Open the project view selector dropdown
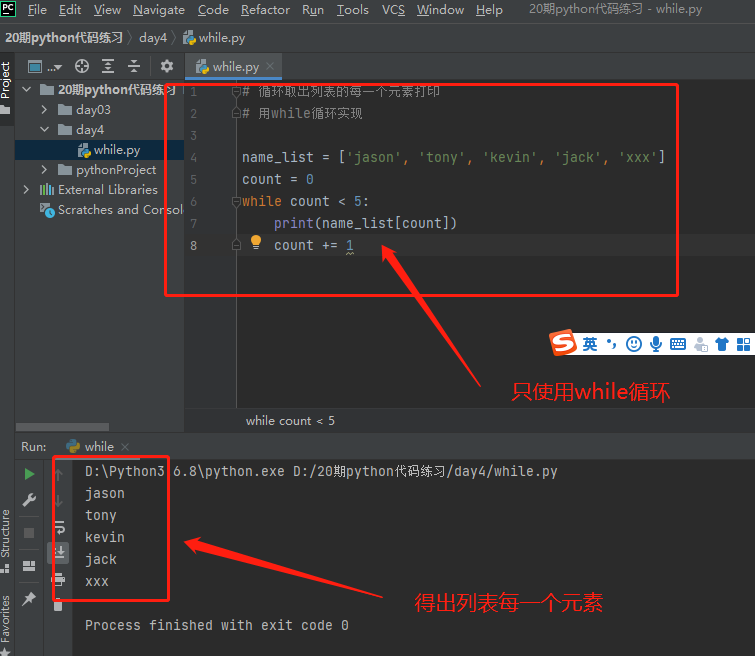 [44, 66]
